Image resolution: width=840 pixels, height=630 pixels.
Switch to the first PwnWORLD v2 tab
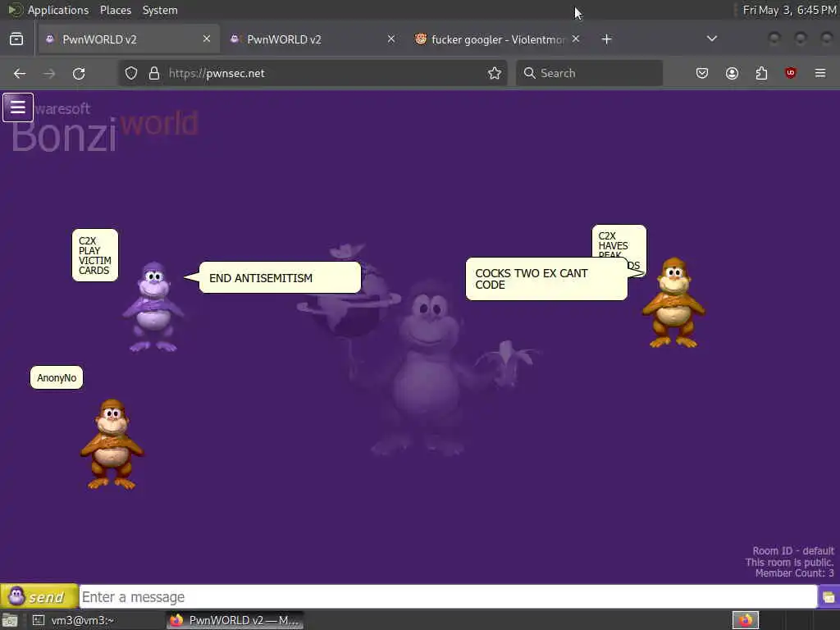coord(129,39)
